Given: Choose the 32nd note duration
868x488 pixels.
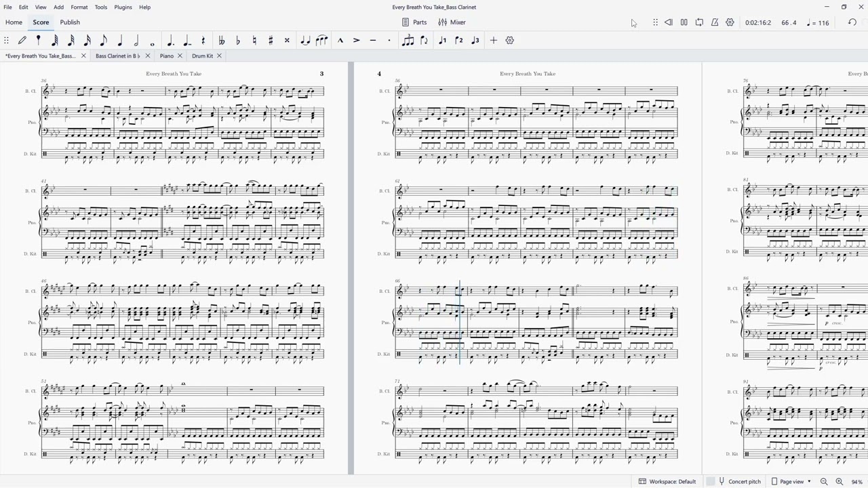Looking at the screenshot, I should tap(71, 41).
